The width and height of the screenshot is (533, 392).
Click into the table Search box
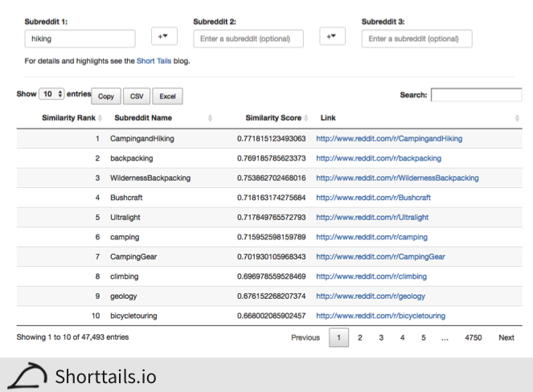tap(476, 95)
